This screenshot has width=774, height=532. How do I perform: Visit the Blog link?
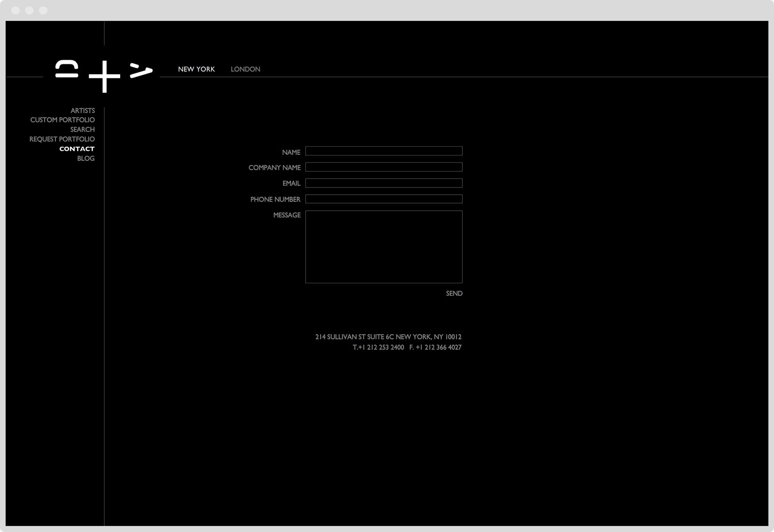click(86, 158)
